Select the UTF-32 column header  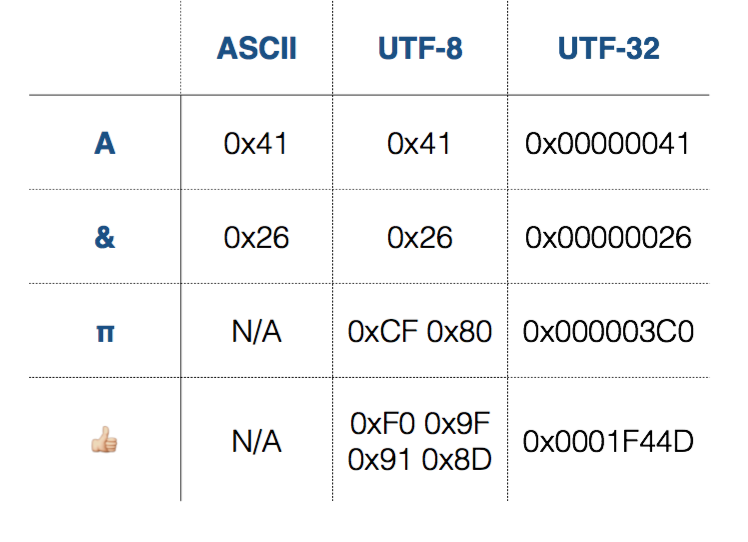click(x=608, y=49)
